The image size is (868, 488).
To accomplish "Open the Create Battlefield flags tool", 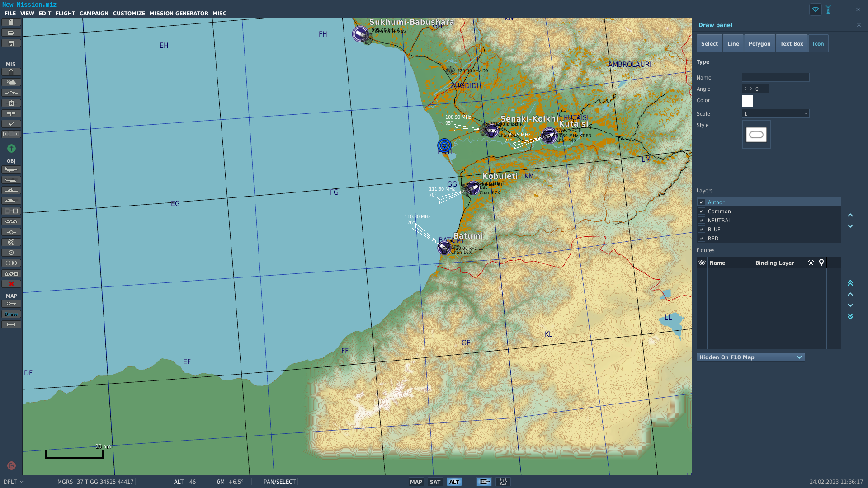I will pos(11,113).
